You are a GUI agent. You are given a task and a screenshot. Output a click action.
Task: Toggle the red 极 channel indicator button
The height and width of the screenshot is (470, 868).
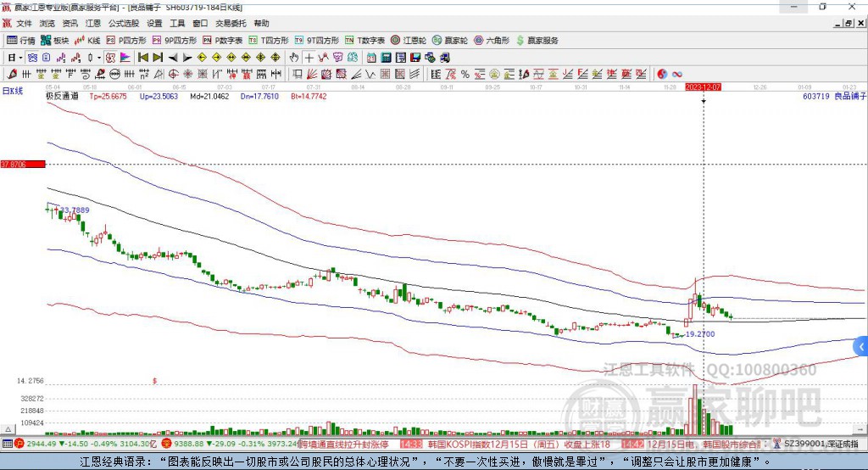(110, 58)
